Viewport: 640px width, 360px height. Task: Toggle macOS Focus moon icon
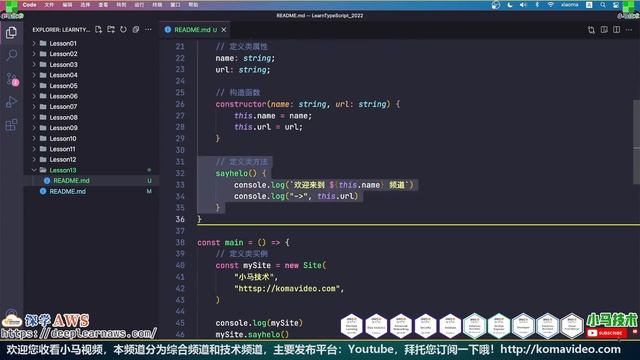pyautogui.click(x=510, y=5)
